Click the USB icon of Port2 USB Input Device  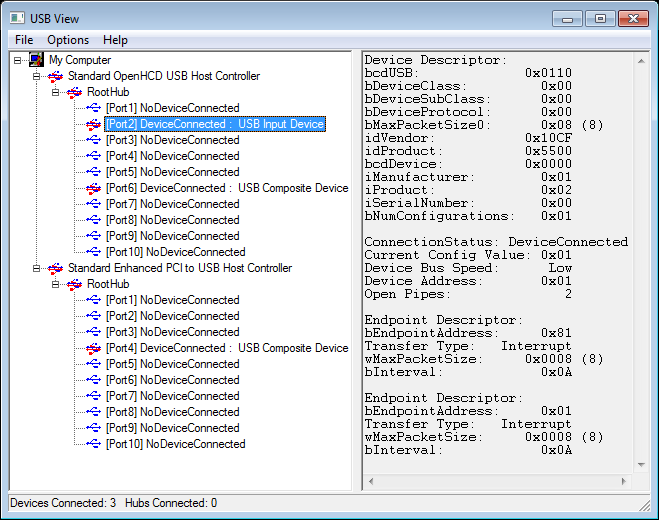(93, 124)
